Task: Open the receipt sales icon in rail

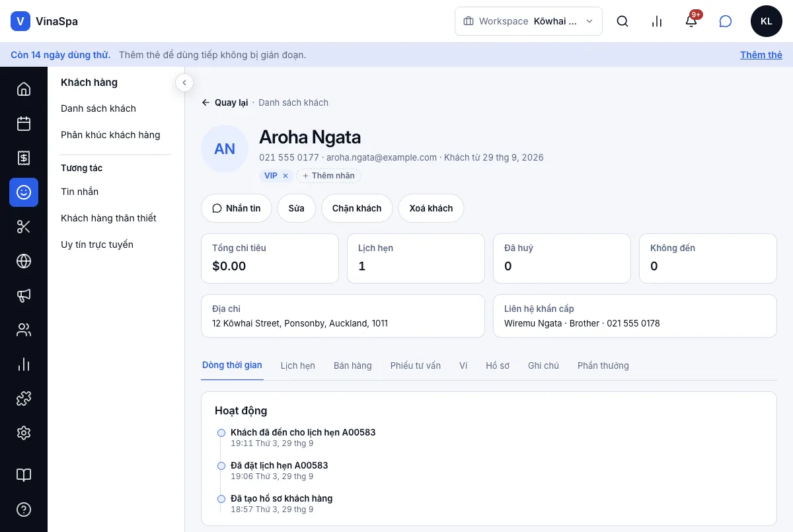Action: 24,158
